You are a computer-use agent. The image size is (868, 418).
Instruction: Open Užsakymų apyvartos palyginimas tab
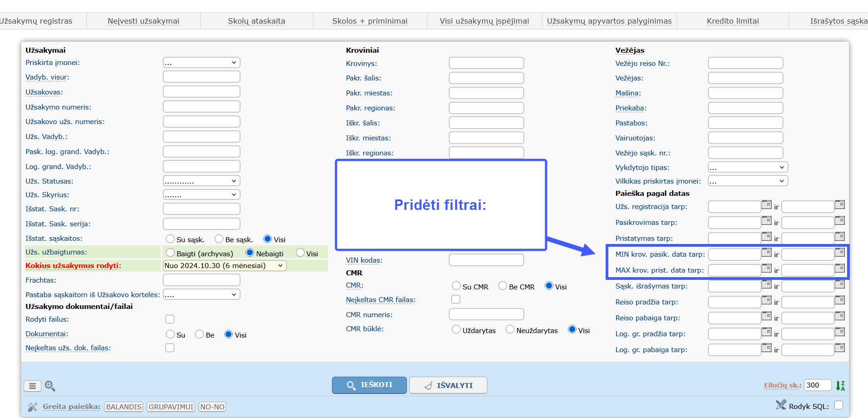[609, 21]
